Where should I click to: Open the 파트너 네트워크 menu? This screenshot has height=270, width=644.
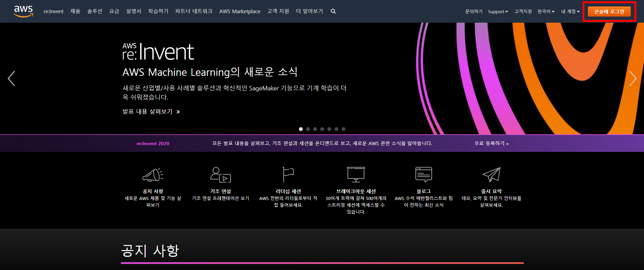[x=194, y=11]
